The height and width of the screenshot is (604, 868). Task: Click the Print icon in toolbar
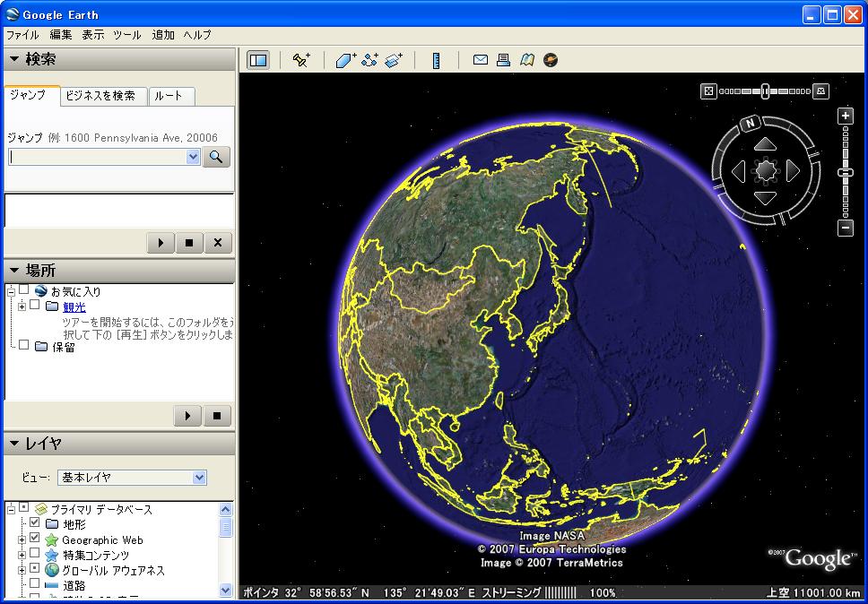504,60
